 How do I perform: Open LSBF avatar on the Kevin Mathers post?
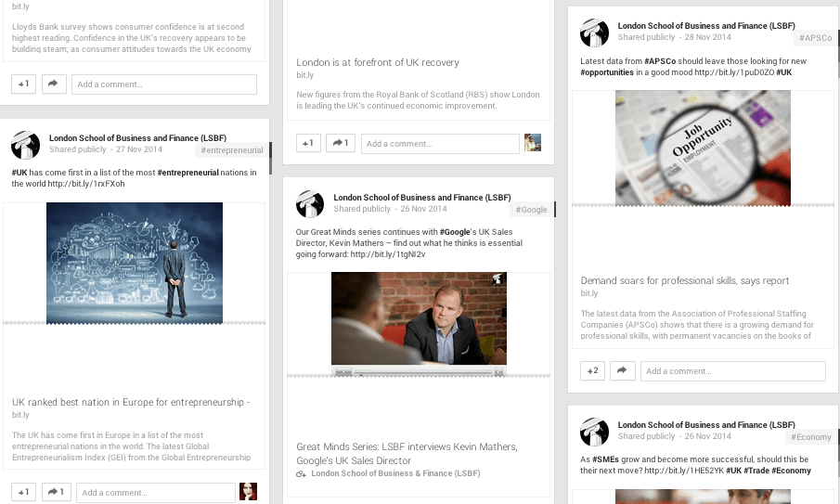(309, 204)
